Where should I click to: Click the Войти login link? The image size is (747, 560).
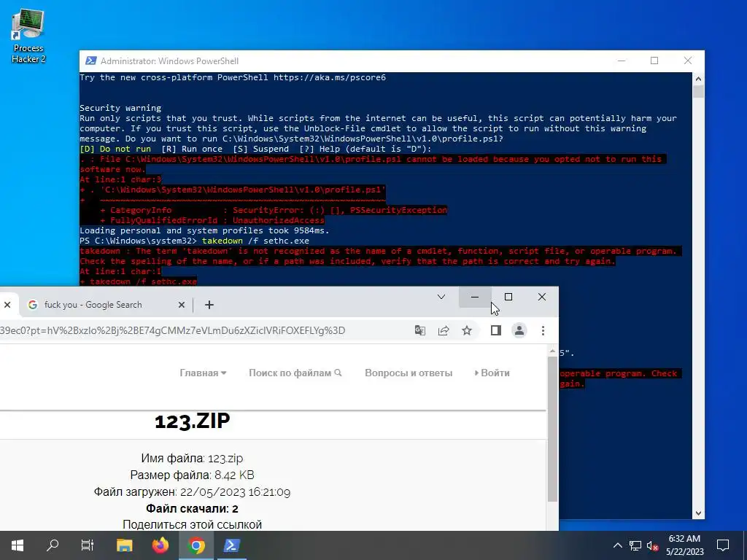(492, 373)
